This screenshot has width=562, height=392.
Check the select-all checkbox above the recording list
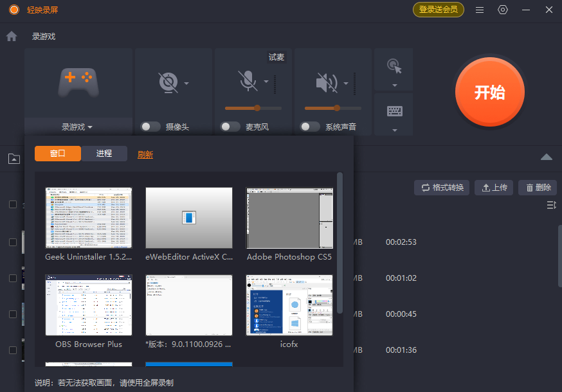click(12, 205)
